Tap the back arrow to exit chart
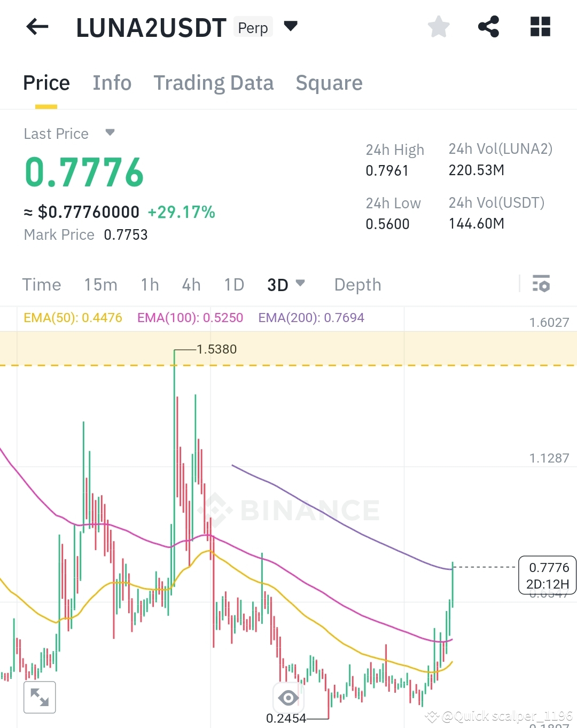The height and width of the screenshot is (728, 577). (x=36, y=27)
